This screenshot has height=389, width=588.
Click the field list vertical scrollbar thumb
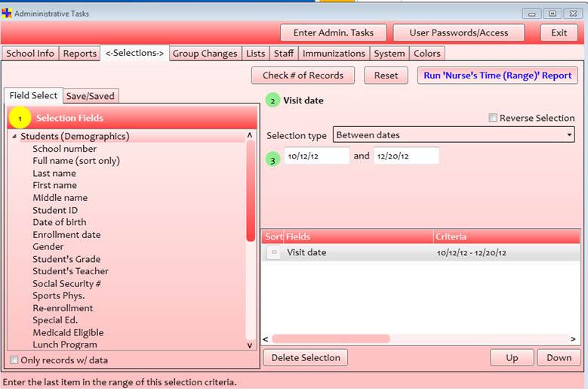(251, 191)
